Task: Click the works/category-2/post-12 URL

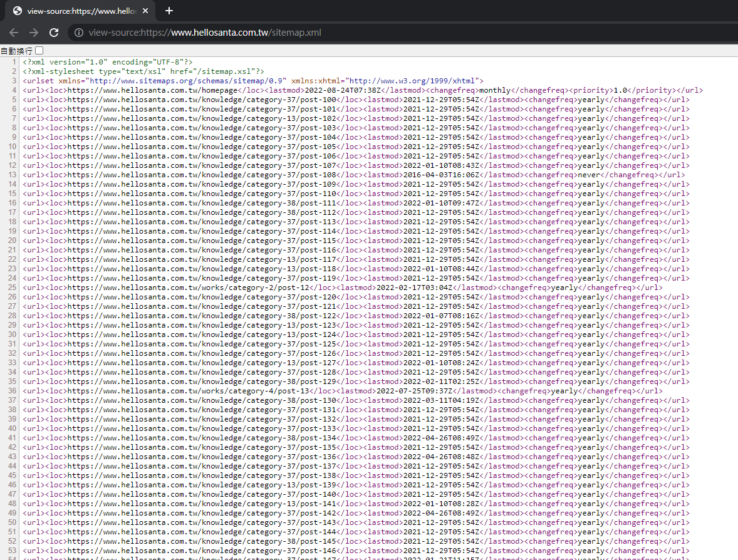Action: pyautogui.click(x=189, y=288)
